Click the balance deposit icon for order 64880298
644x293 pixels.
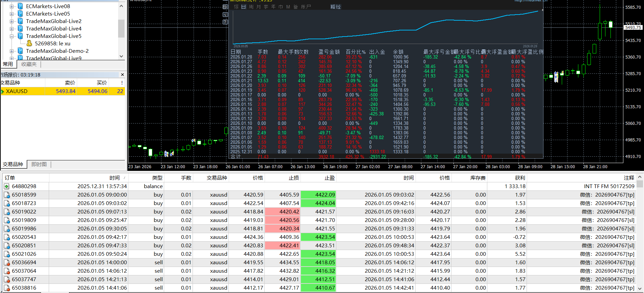[x=6, y=186]
